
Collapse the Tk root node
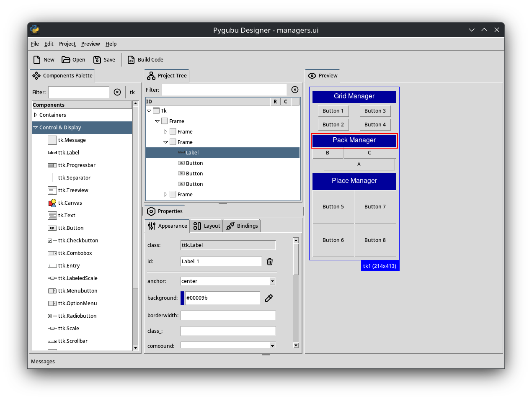(x=149, y=111)
